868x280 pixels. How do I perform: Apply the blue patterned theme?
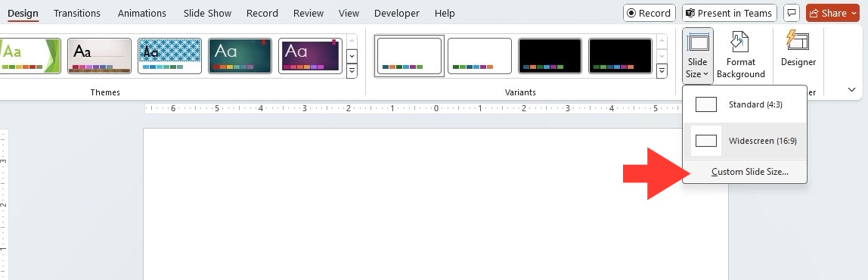(169, 56)
